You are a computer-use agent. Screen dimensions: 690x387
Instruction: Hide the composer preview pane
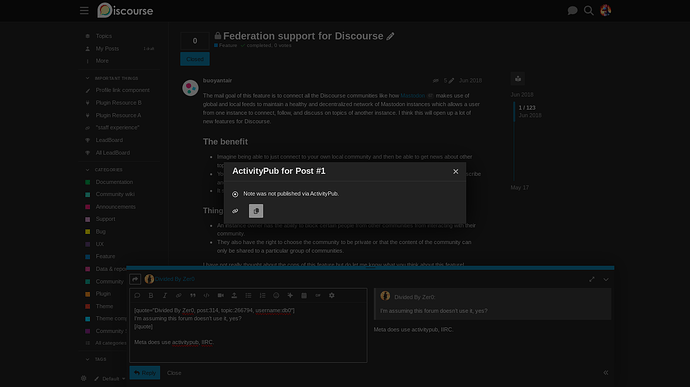pyautogui.click(x=606, y=373)
